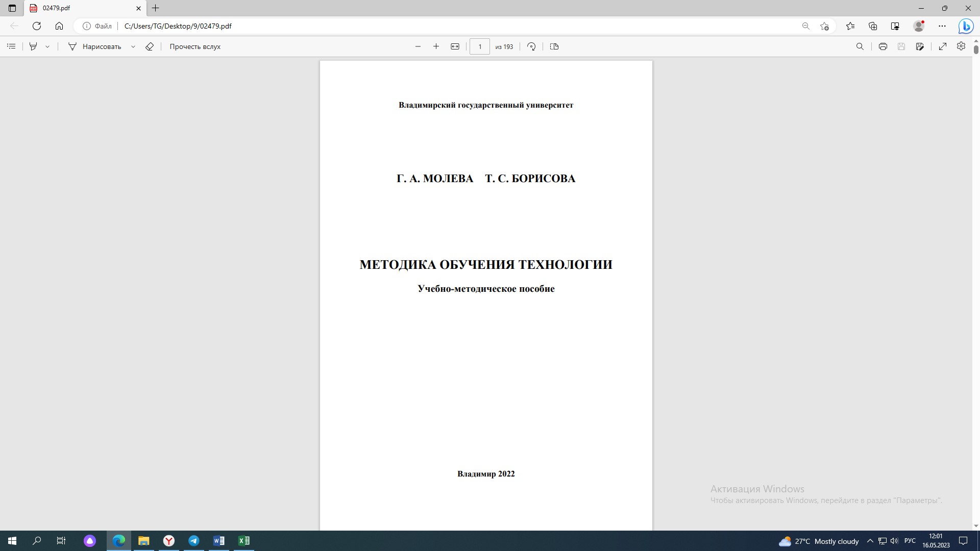980x551 pixels.
Task: Toggle page view layout
Action: tap(554, 46)
